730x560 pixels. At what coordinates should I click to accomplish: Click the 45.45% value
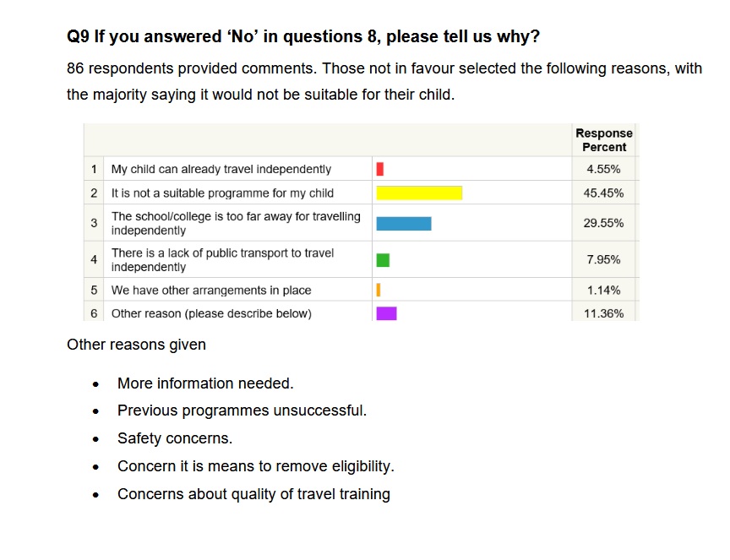click(603, 193)
